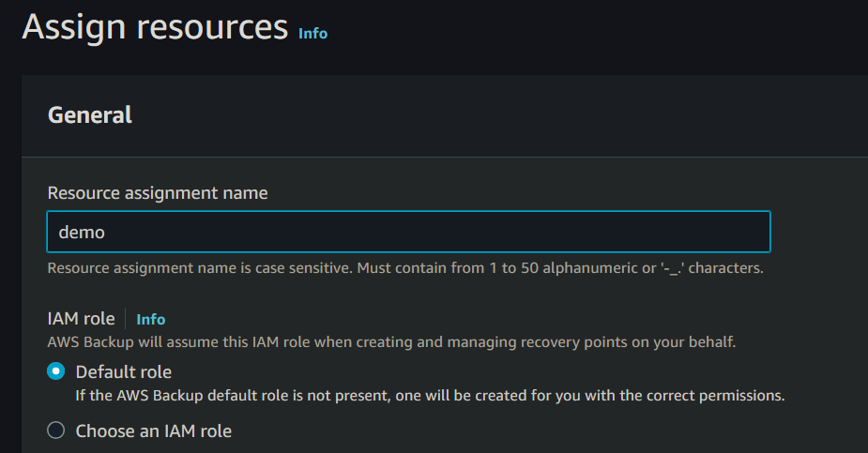Place cursor in empty area of name field
Image resolution: width=868 pixels, height=453 pixels.
(x=563, y=232)
